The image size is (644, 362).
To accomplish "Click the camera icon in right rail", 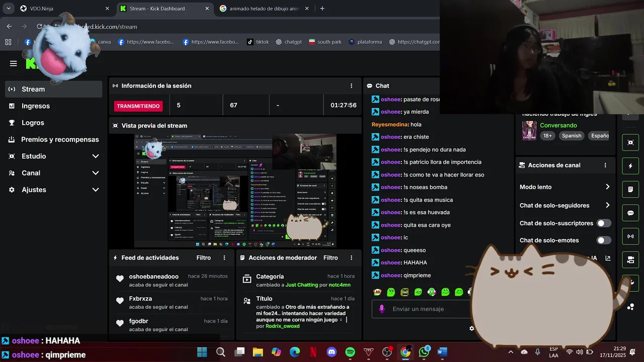I will coord(630,260).
